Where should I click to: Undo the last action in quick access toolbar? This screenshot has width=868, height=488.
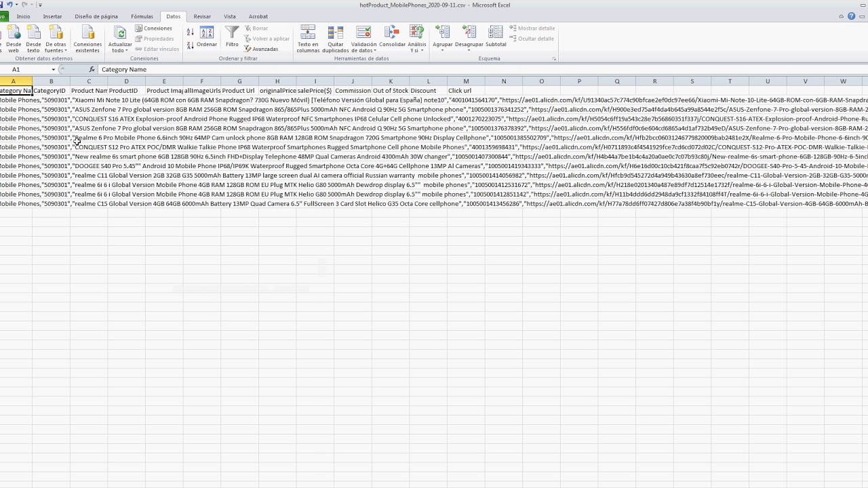[x=9, y=5]
